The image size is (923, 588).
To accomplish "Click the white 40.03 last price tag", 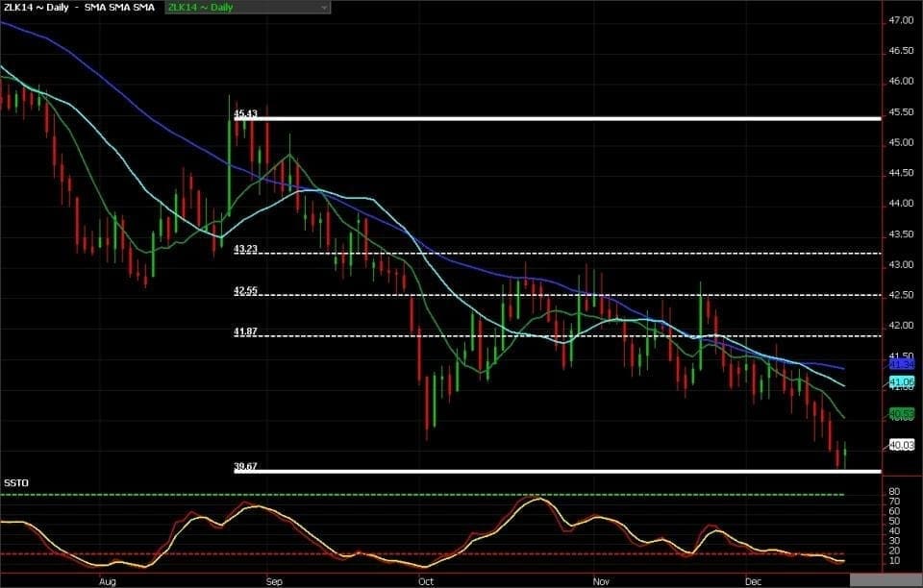I will point(901,445).
